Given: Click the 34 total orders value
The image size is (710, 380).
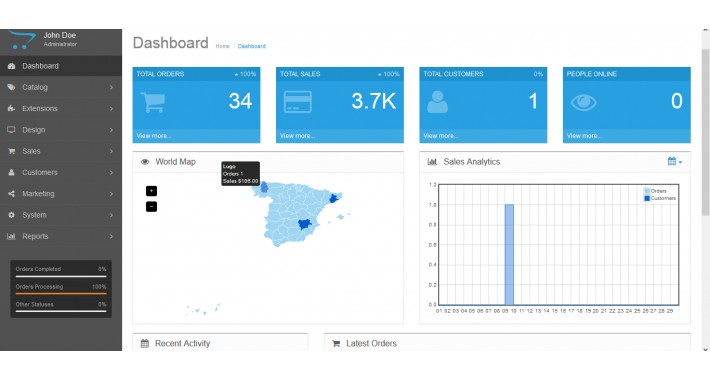Looking at the screenshot, I should (x=240, y=101).
